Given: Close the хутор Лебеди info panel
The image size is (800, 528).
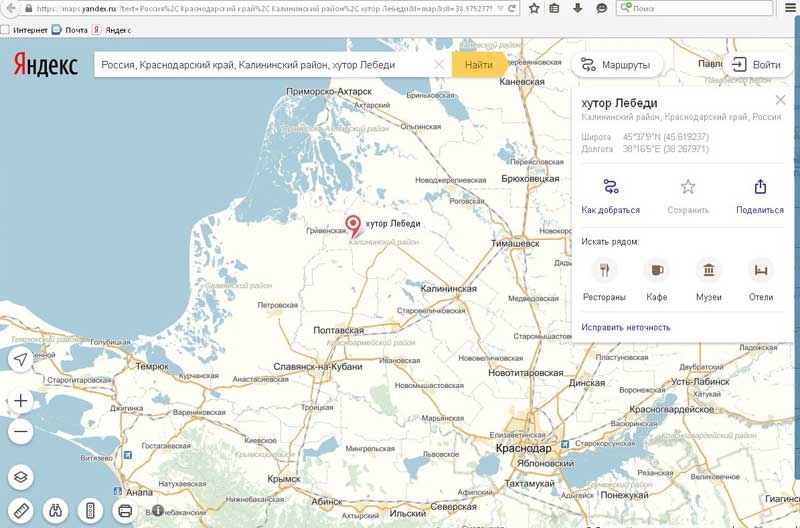Looking at the screenshot, I should tap(780, 100).
